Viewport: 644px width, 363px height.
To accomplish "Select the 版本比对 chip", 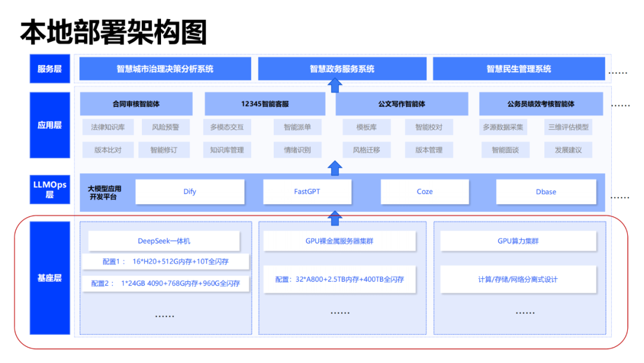I will click(x=108, y=150).
